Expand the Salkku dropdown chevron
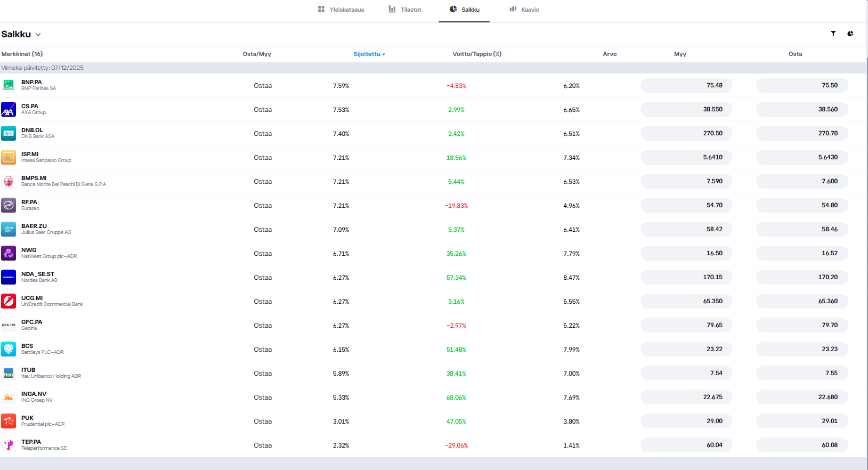The width and height of the screenshot is (868, 470). pyautogui.click(x=38, y=35)
